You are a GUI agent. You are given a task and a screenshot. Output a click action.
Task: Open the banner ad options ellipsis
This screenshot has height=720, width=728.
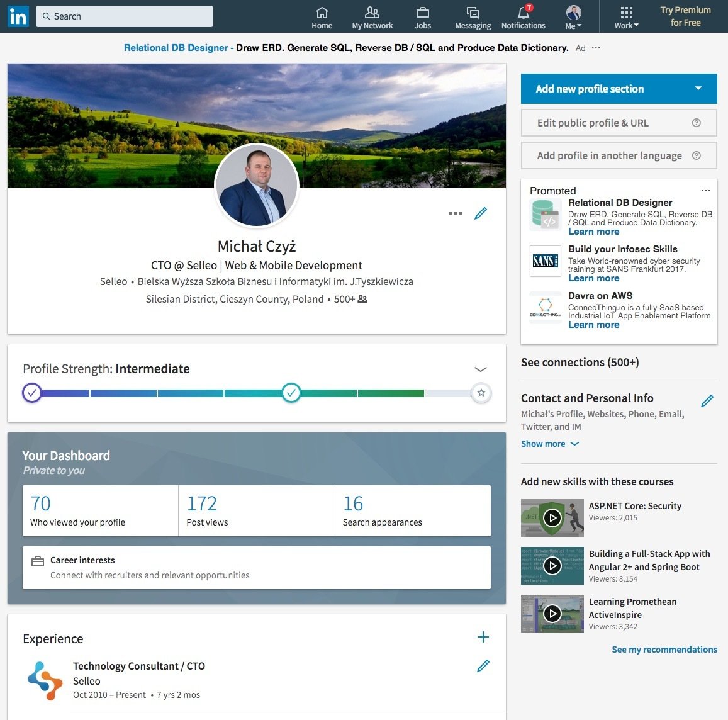(x=596, y=48)
